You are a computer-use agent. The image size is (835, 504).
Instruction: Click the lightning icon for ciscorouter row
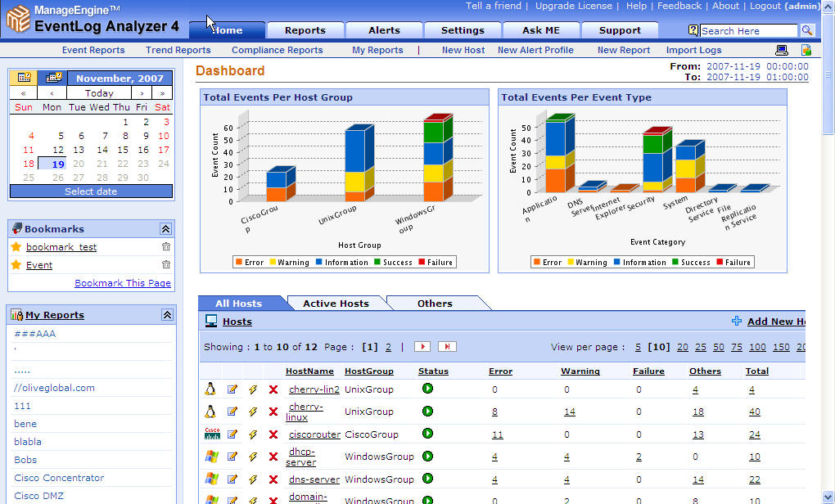tap(253, 434)
